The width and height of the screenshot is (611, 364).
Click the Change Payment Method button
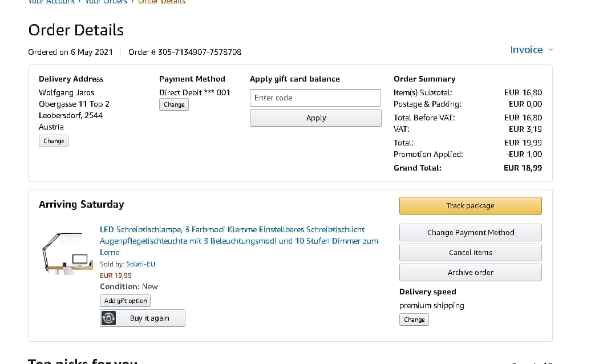point(470,232)
